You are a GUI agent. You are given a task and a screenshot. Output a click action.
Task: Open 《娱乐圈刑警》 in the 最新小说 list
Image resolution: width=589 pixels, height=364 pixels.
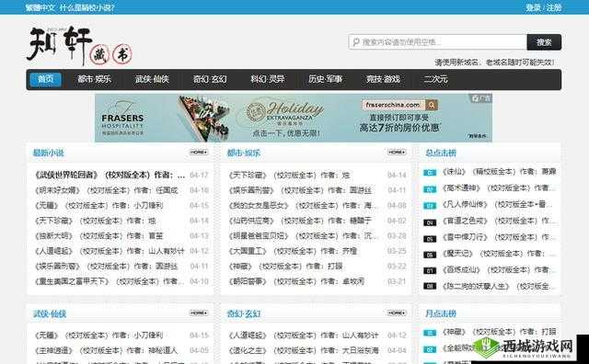click(107, 266)
